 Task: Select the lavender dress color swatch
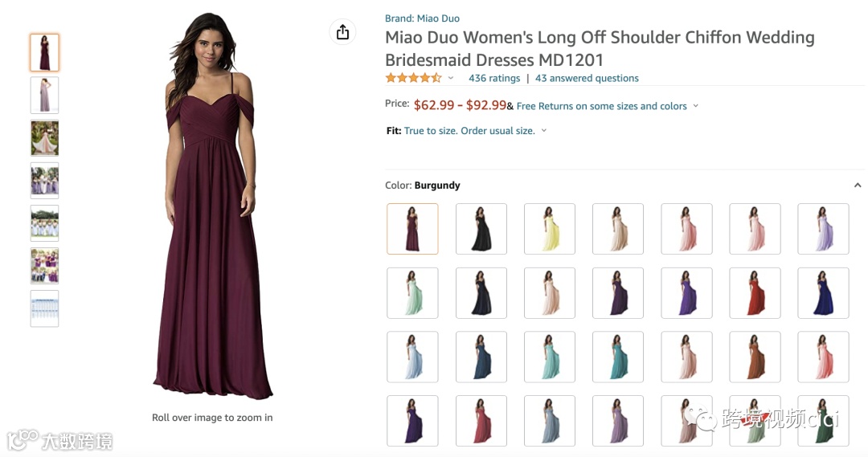click(x=824, y=229)
